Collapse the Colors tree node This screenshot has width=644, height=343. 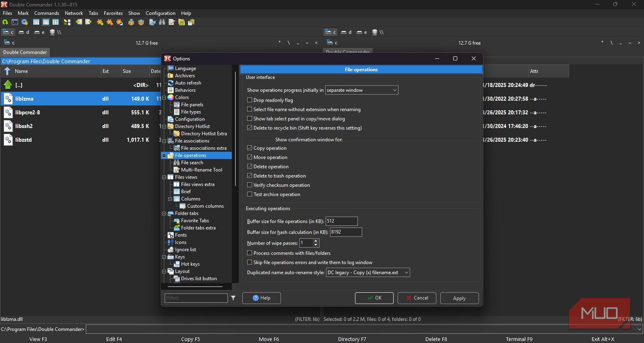[x=164, y=97]
